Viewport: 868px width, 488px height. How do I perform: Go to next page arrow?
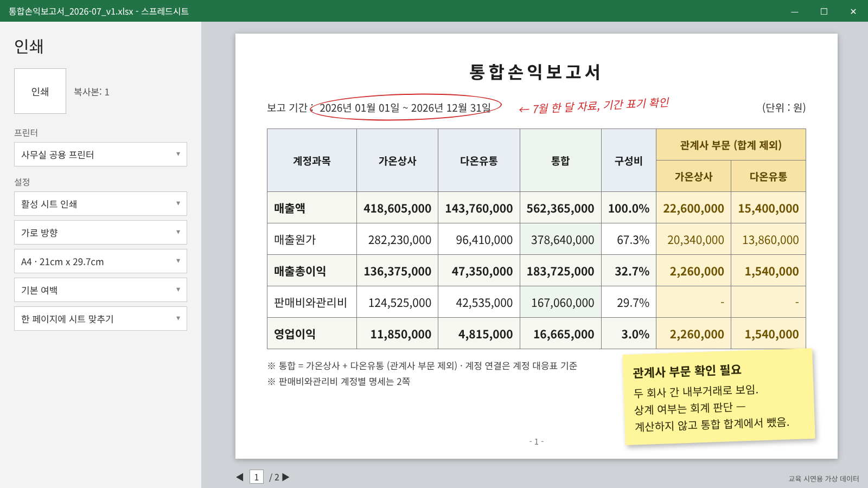(286, 477)
